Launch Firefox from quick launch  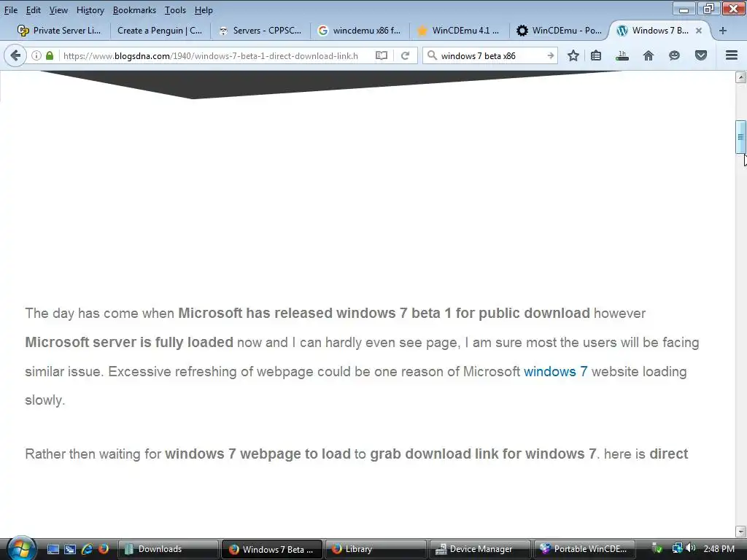[103, 549]
